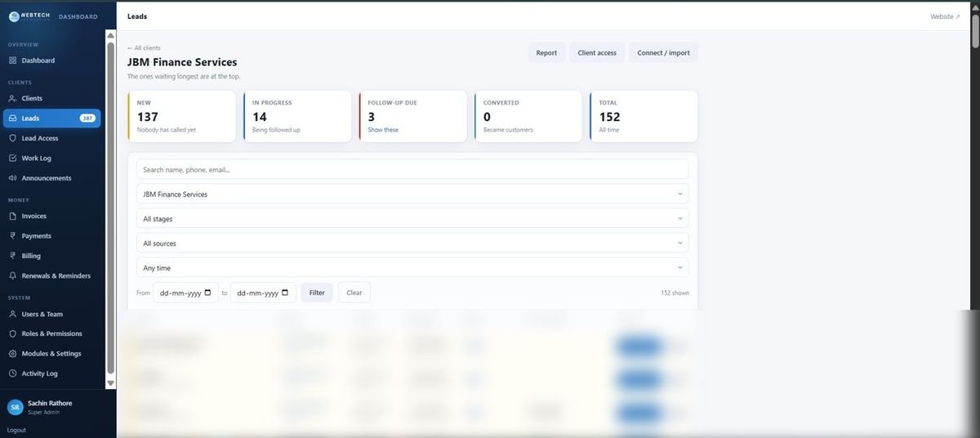Viewport: 980px width, 438px height.
Task: Click the search name, phone, email field
Action: pos(412,169)
